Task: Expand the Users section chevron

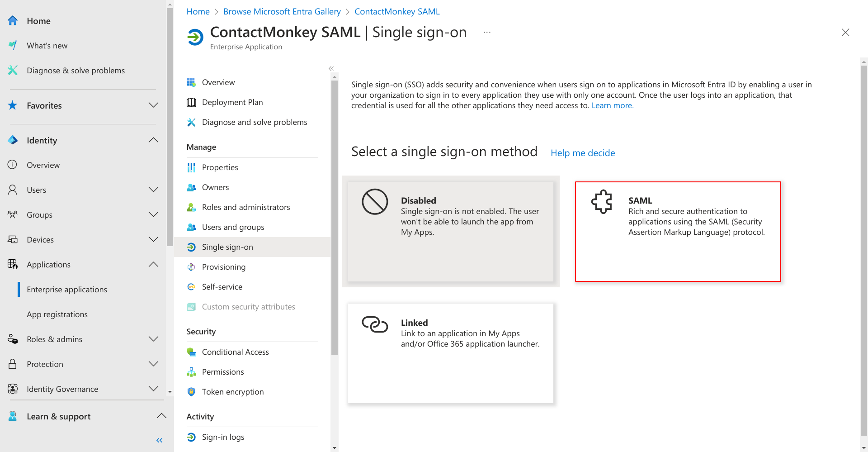Action: [x=154, y=190]
